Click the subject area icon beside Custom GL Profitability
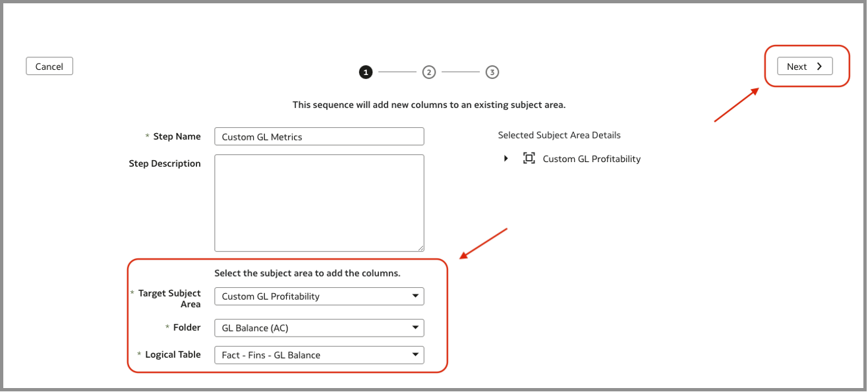 coord(529,159)
